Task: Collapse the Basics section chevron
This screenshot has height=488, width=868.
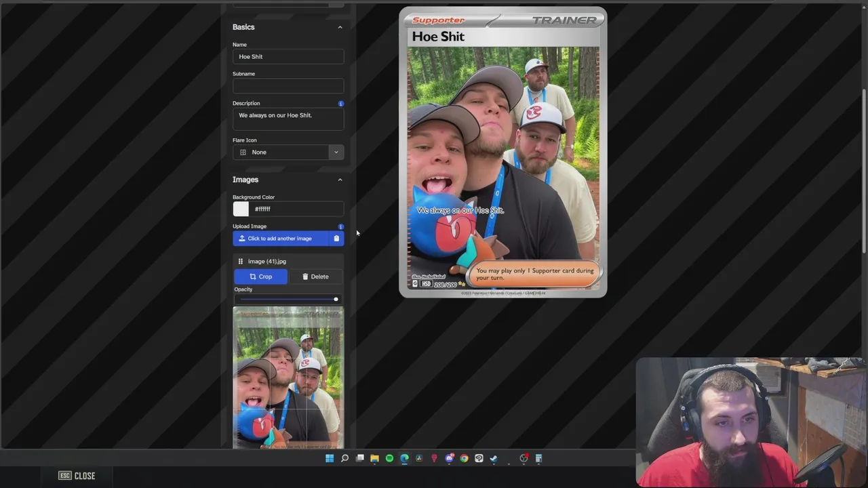Action: [x=340, y=27]
